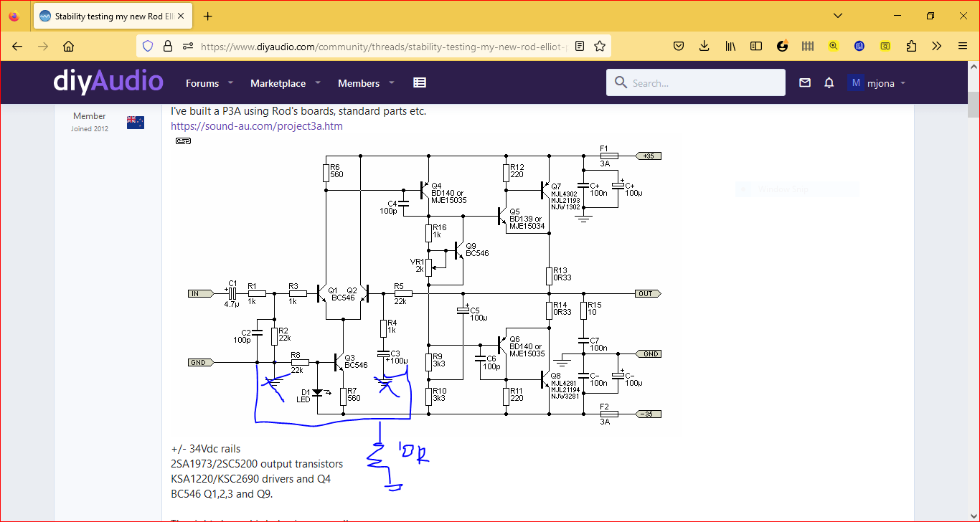Close the Stability testing tab
The height and width of the screenshot is (522, 980).
click(x=180, y=16)
